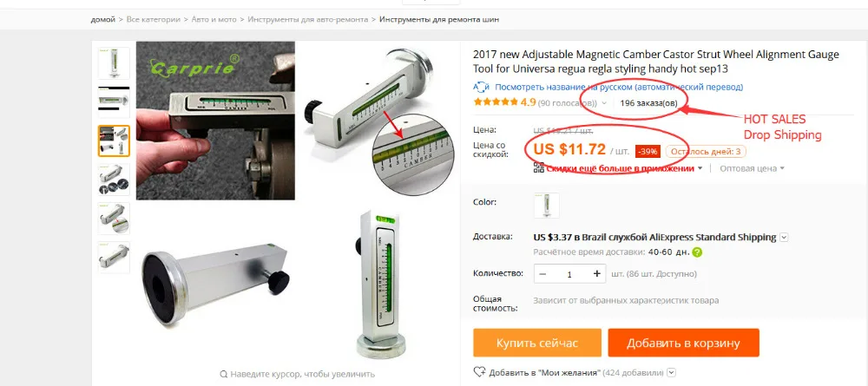Click Добавить в корзину button
This screenshot has width=868, height=386.
683,343
